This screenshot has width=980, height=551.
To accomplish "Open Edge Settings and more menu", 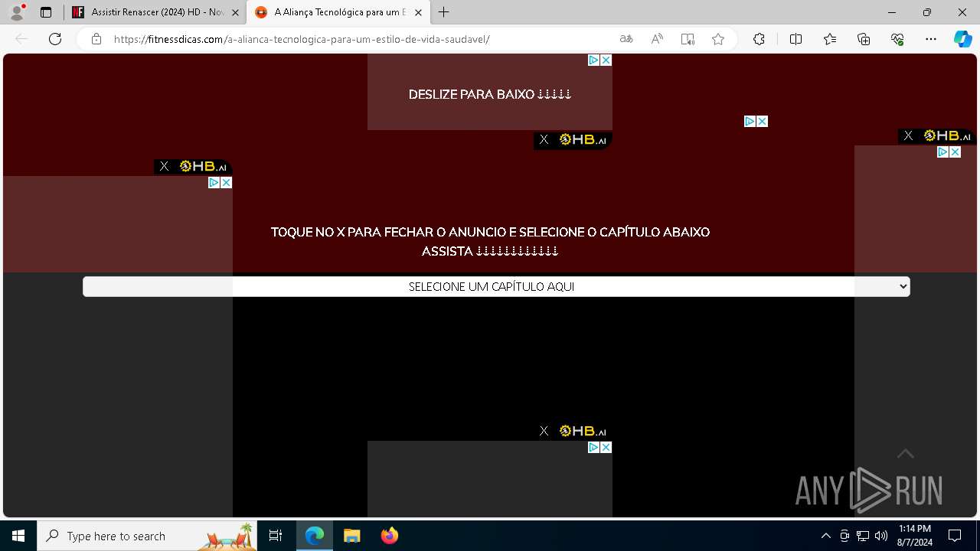I will click(931, 39).
